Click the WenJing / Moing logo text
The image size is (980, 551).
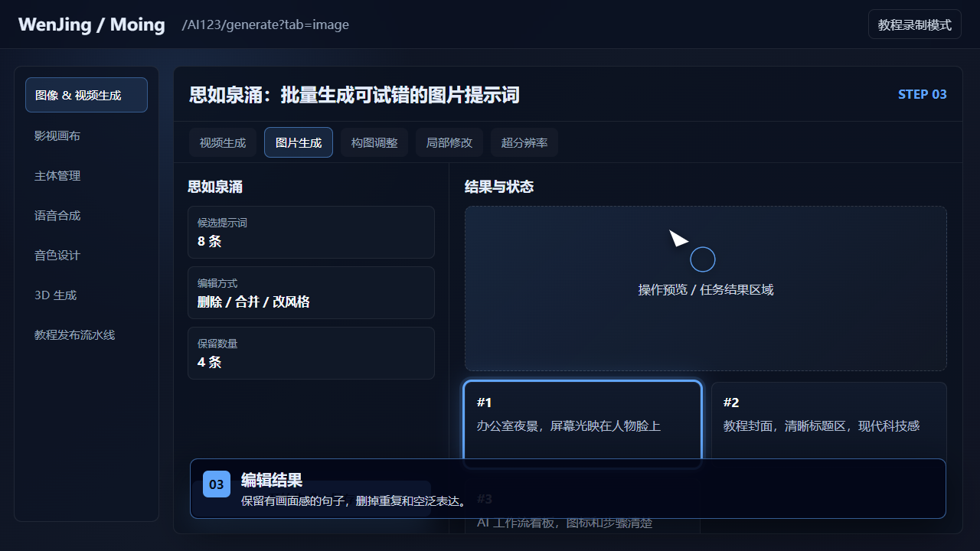click(92, 24)
